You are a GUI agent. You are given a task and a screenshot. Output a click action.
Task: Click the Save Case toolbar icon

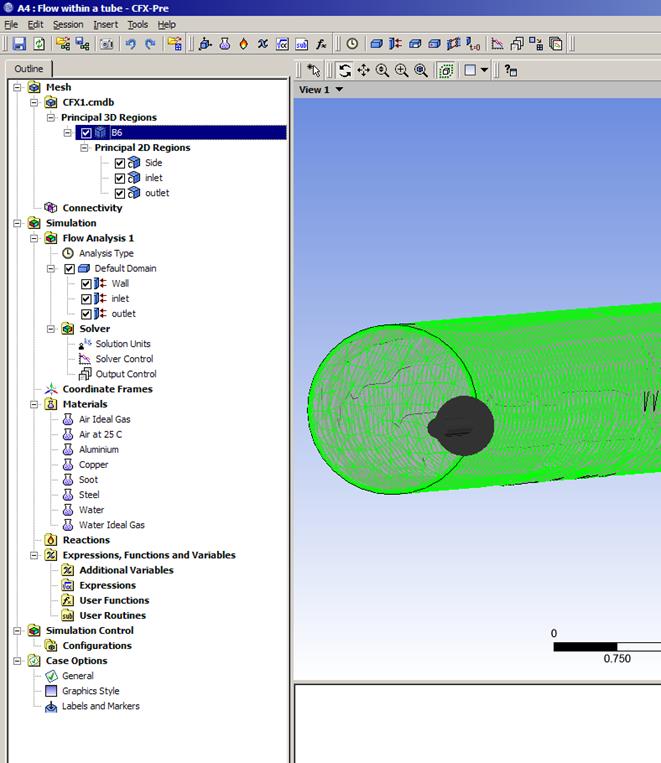point(19,44)
